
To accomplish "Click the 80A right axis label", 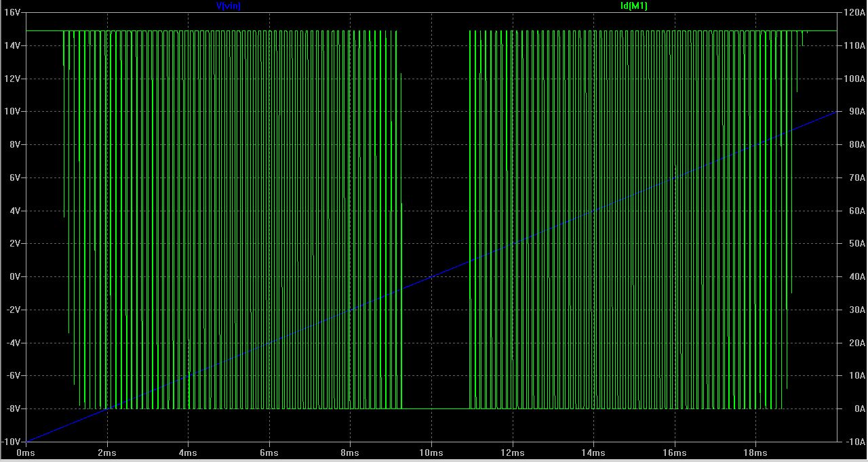I will tap(857, 144).
